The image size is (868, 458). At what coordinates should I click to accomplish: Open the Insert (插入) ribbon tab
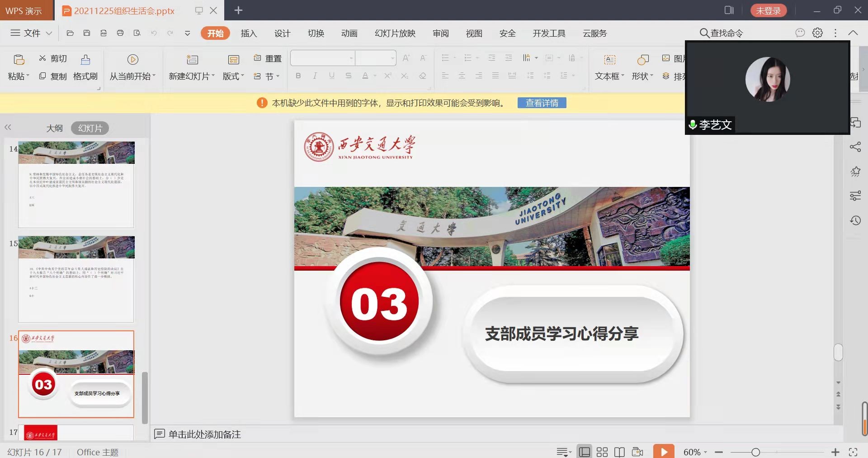249,33
